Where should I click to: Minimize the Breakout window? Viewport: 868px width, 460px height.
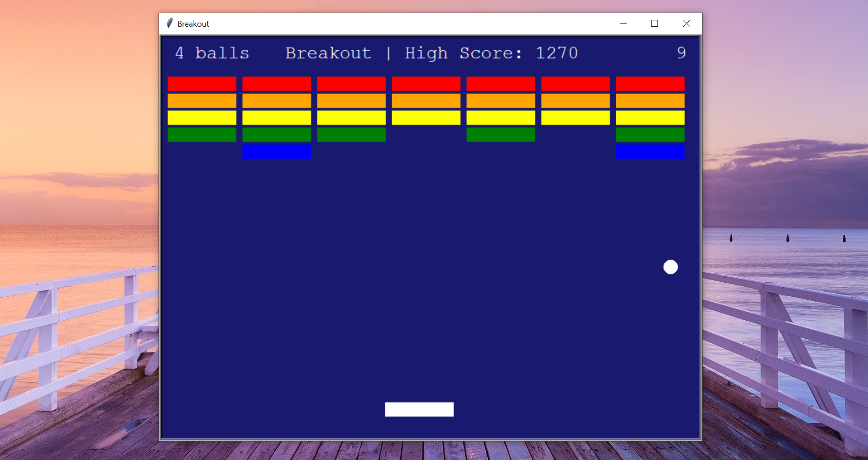point(623,23)
